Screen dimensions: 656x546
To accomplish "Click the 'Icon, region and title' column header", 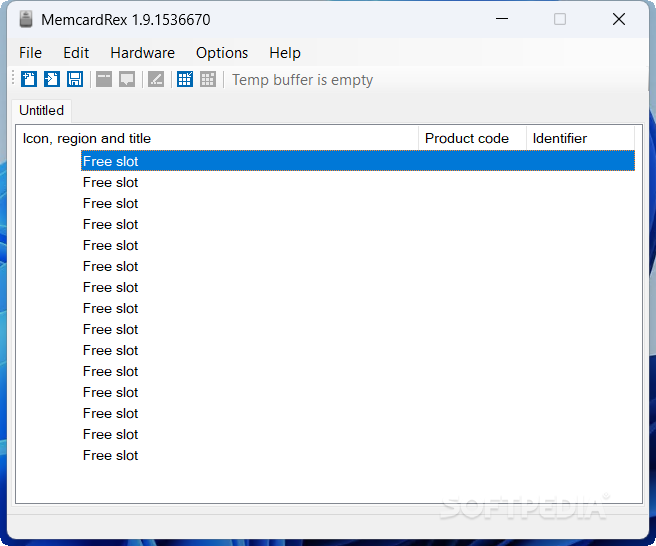I will click(x=217, y=138).
